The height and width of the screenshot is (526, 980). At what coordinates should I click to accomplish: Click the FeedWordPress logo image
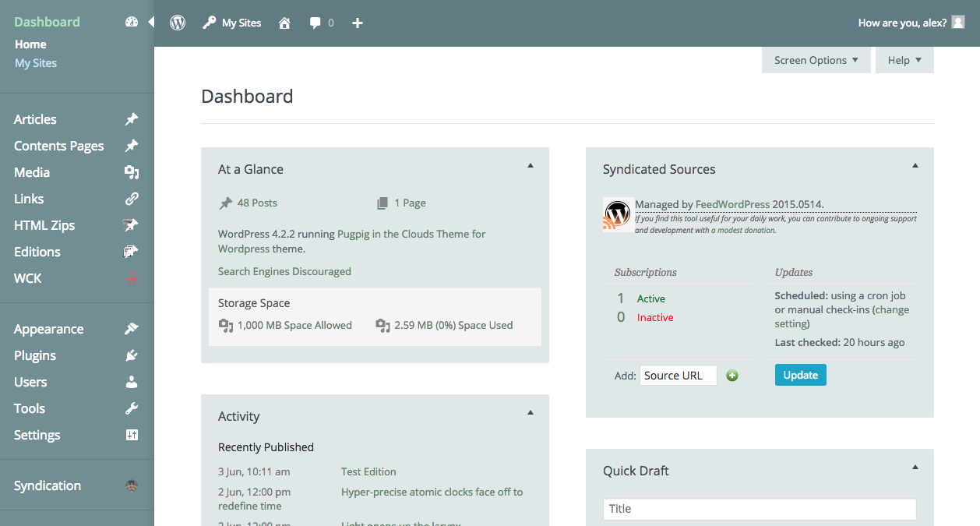tap(618, 214)
